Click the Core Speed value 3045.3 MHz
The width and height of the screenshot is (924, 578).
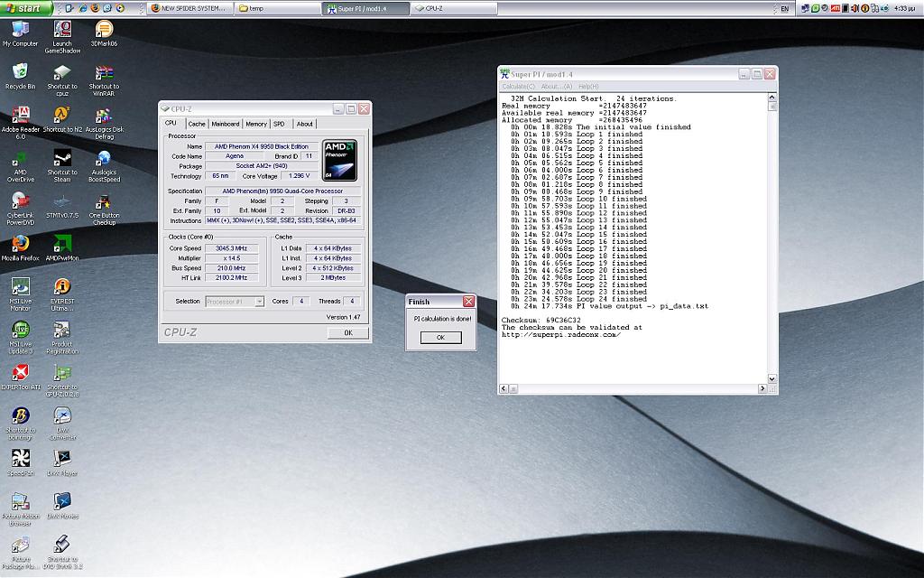coord(232,248)
